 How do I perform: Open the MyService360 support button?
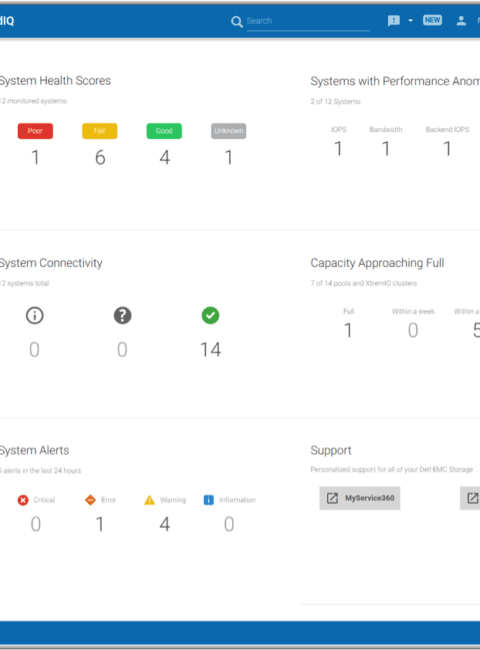coord(360,498)
